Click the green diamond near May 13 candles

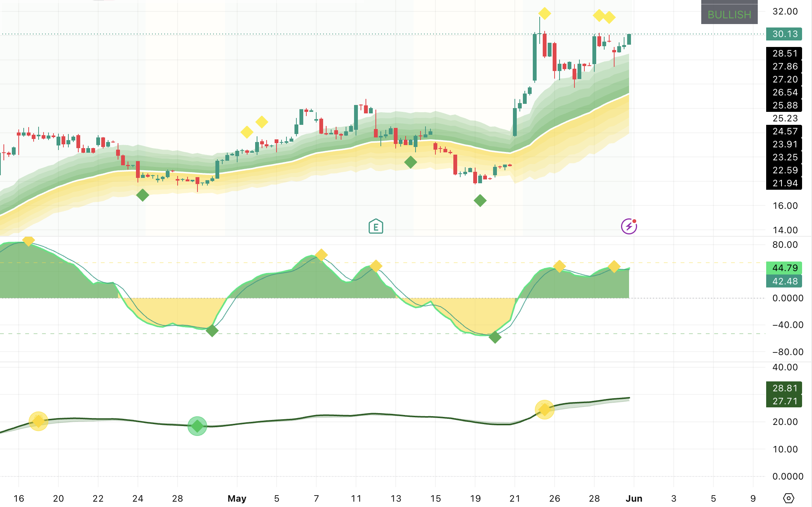[x=411, y=162]
